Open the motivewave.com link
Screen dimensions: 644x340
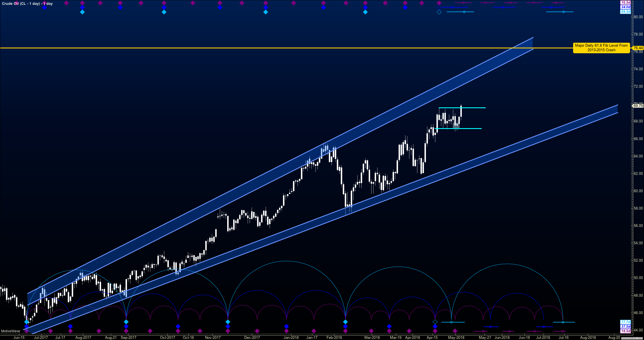[632, 338]
